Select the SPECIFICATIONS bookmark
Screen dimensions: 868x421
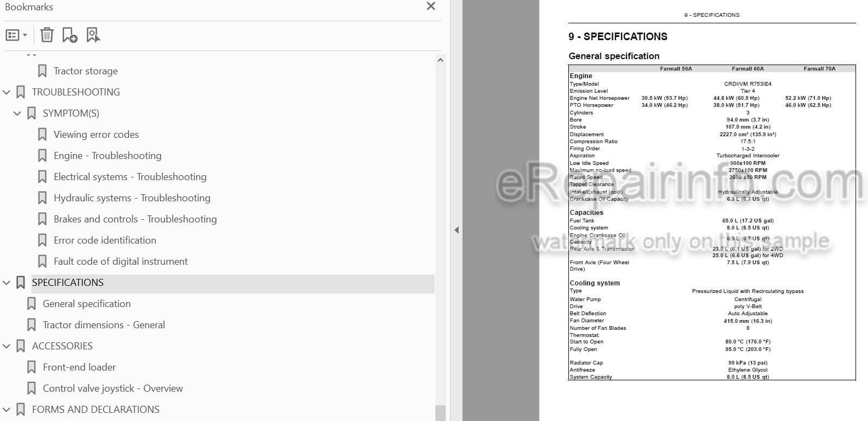(68, 283)
